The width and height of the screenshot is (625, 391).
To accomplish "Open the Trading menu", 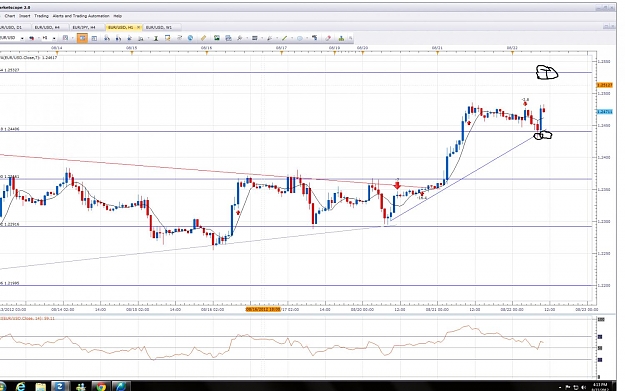I will click(41, 16).
